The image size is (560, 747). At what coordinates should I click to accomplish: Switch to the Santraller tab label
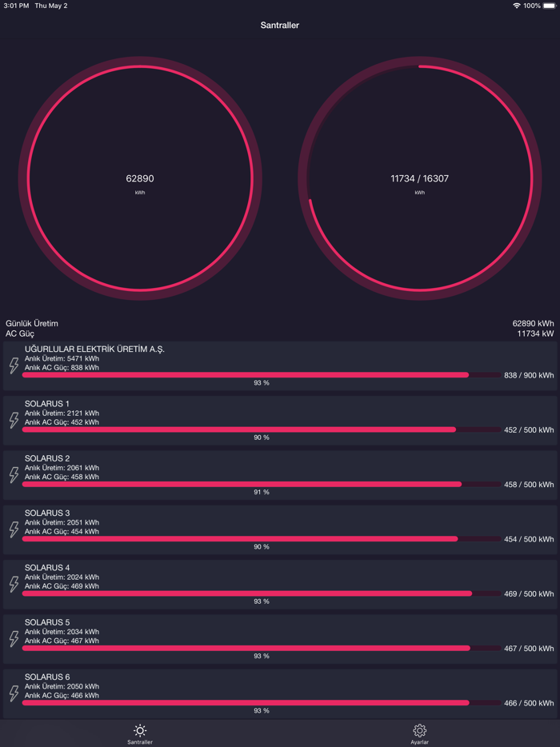(140, 742)
